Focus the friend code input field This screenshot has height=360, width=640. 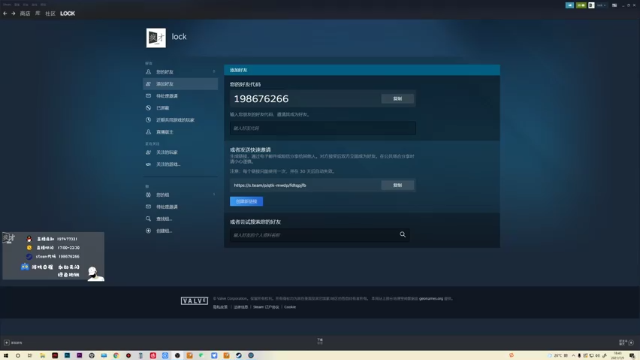click(x=322, y=128)
